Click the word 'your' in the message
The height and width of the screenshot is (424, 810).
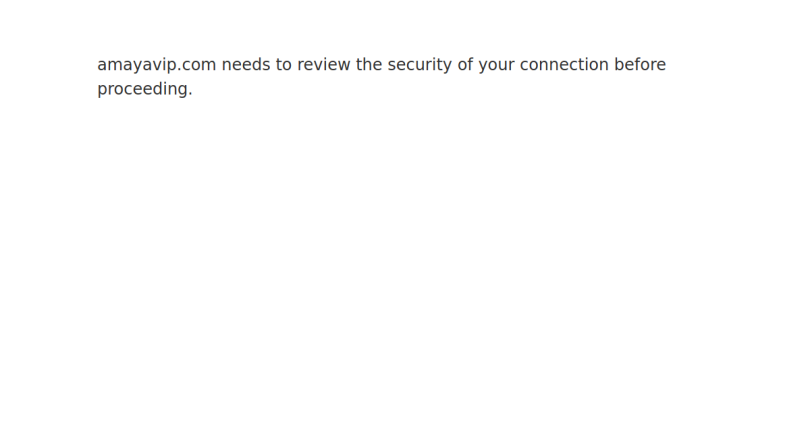(x=496, y=66)
